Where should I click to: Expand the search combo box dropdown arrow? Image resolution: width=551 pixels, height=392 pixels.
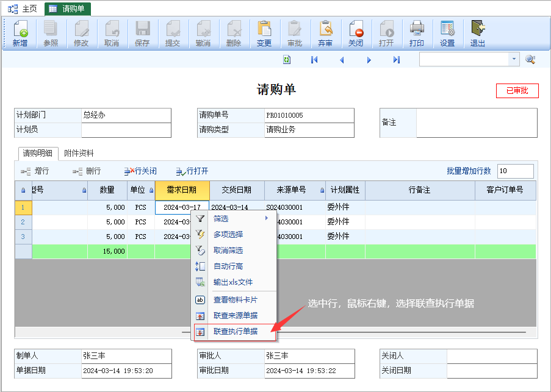tap(514, 59)
